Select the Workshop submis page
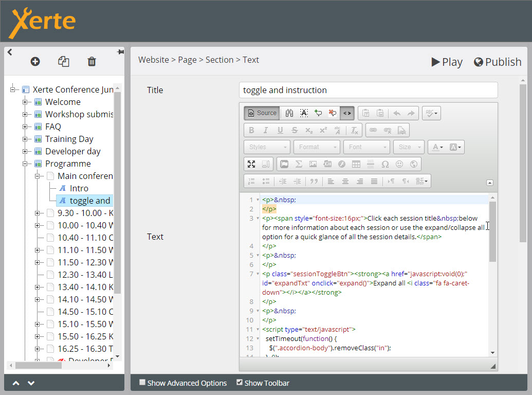532x395 pixels. pos(79,114)
